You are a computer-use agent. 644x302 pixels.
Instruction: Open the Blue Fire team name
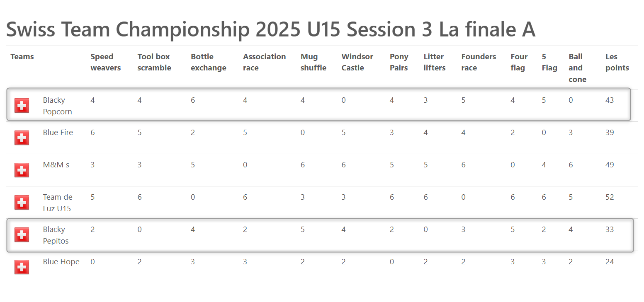(x=58, y=133)
